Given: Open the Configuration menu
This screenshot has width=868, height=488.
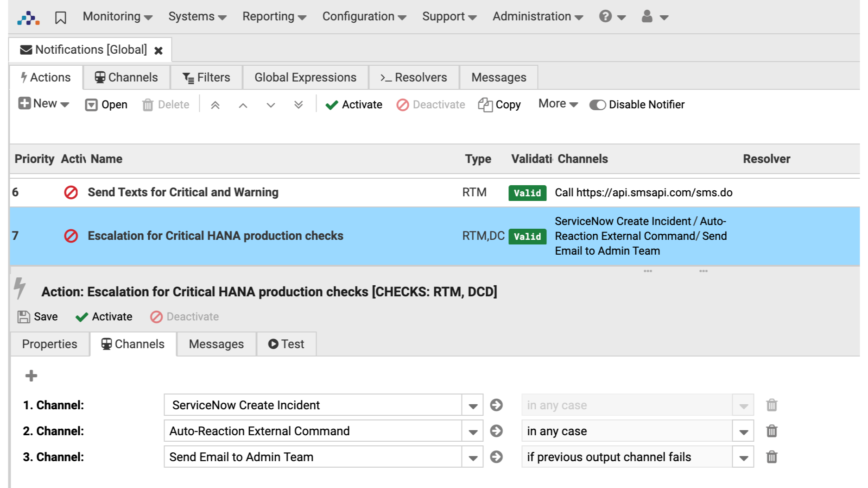Looking at the screenshot, I should [364, 17].
